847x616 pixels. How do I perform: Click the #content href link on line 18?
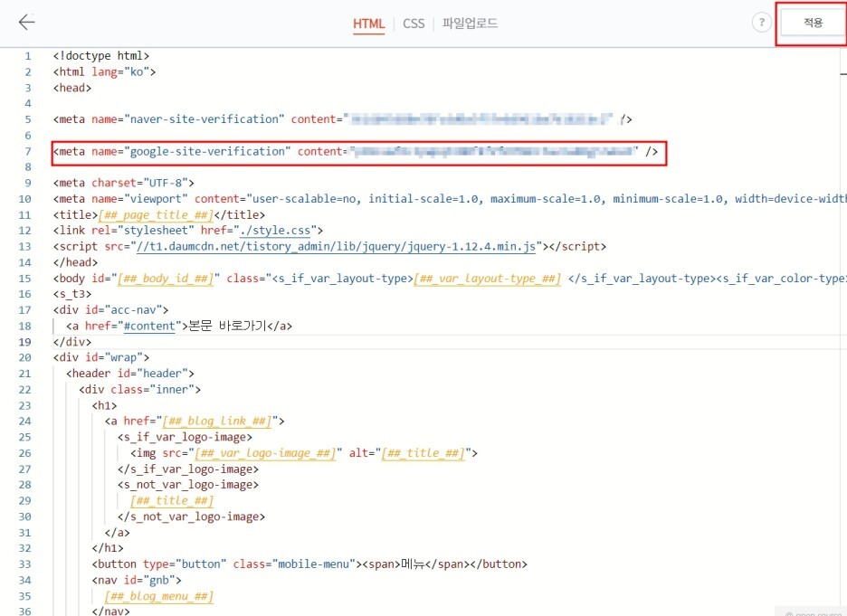[149, 326]
